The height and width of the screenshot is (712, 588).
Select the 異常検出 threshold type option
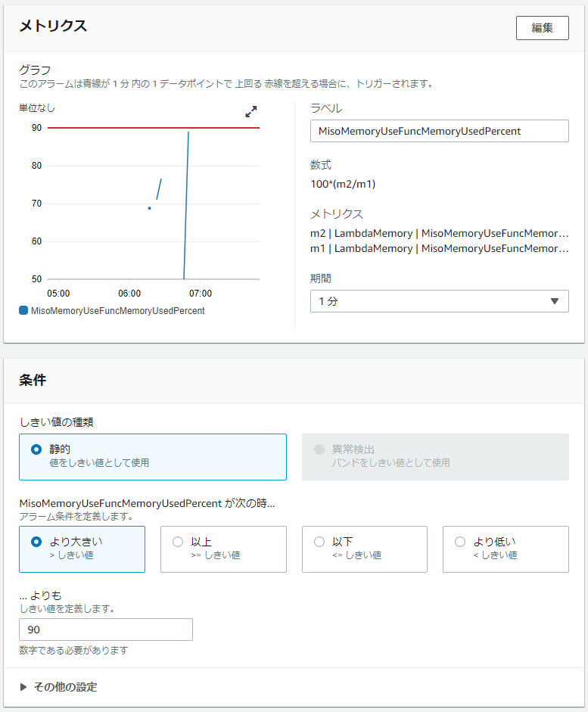(x=319, y=449)
